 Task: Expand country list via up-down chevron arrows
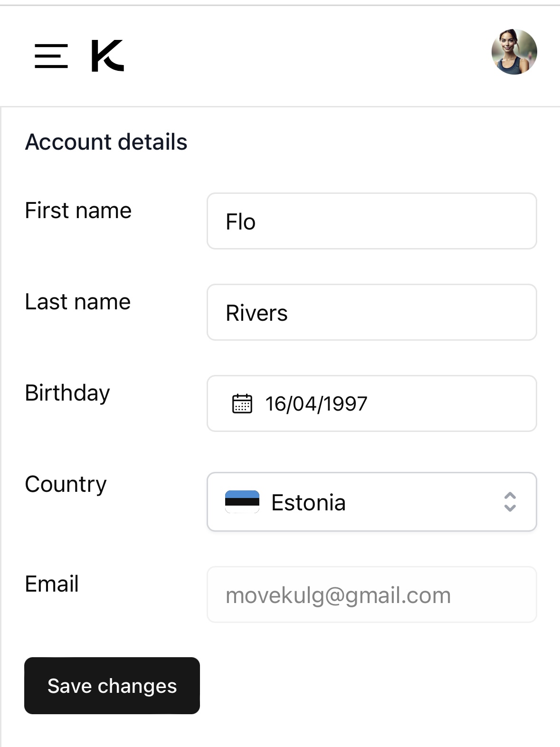tap(510, 502)
